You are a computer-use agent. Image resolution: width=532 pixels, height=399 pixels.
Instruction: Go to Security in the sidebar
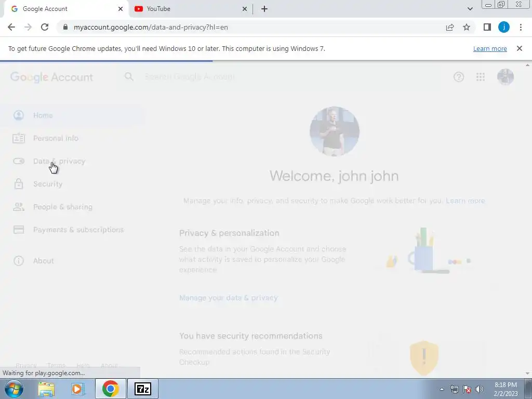[x=71, y=184]
